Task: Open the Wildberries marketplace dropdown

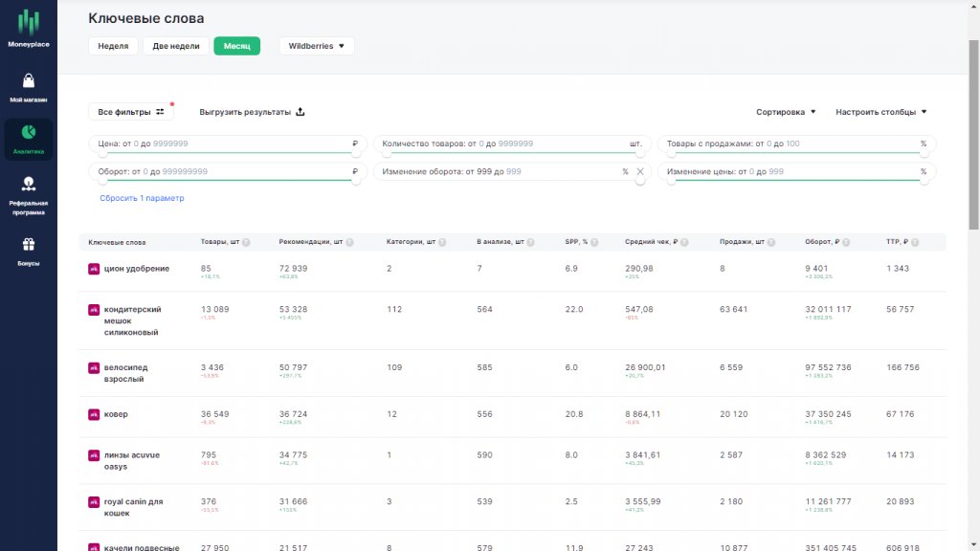Action: 316,45
